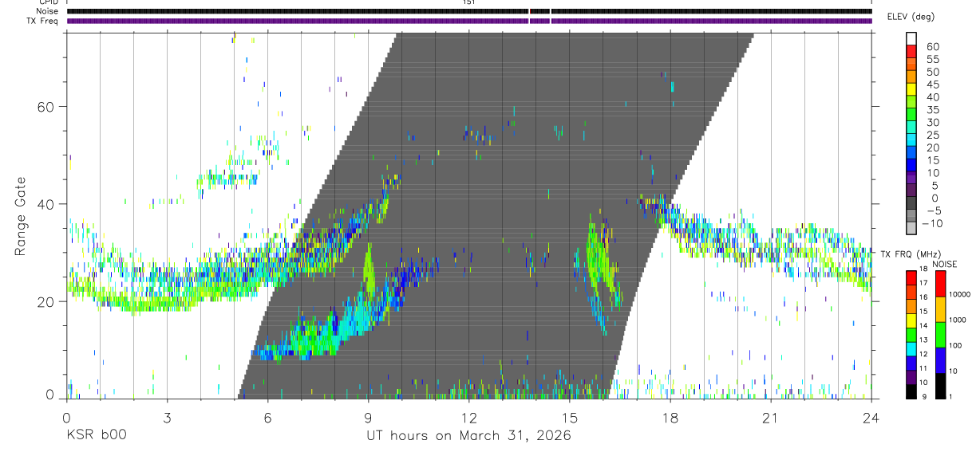The width and height of the screenshot is (980, 452).
Task: Click the "1000" tick on NOISE colorbar
Action: point(958,320)
